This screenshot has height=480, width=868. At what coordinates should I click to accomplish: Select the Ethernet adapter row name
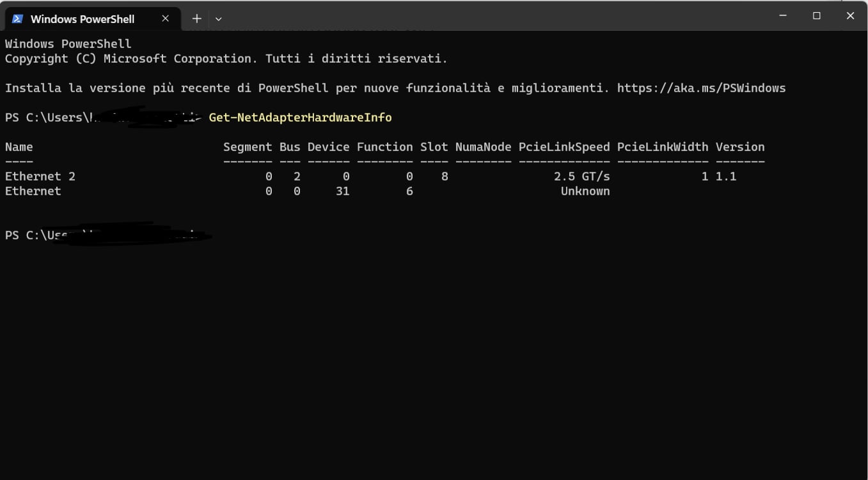click(33, 191)
